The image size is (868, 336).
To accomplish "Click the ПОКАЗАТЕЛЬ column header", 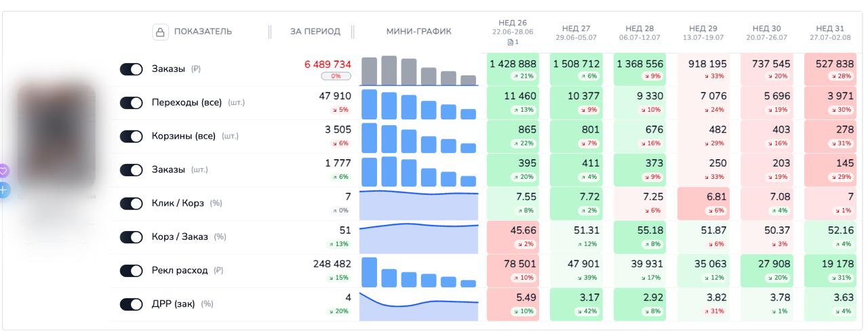I will [x=203, y=32].
